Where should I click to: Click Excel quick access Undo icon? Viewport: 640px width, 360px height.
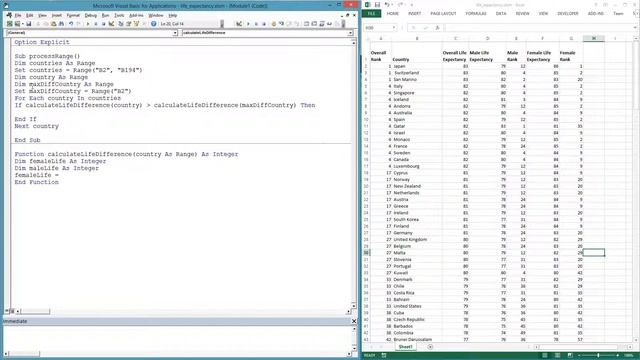tap(387, 5)
